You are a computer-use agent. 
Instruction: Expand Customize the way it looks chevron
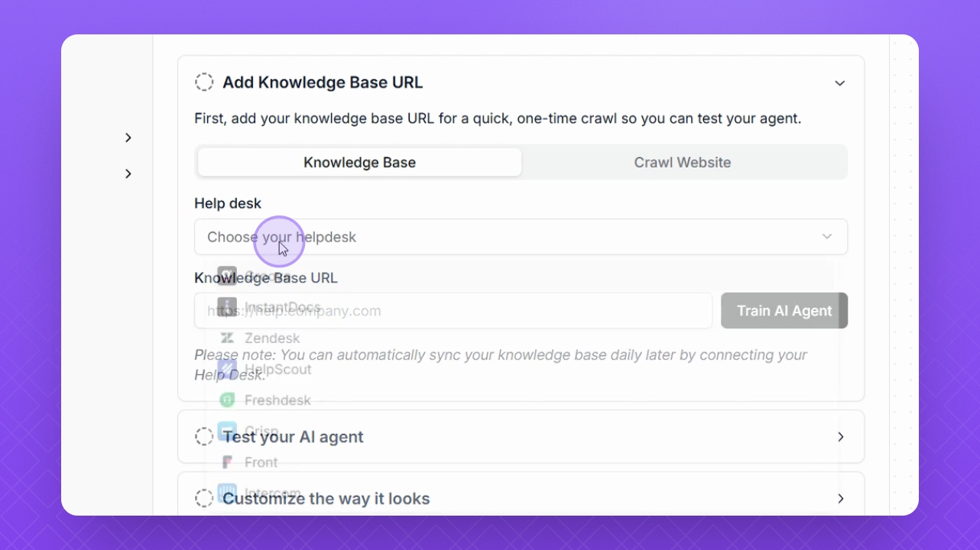[x=840, y=499]
